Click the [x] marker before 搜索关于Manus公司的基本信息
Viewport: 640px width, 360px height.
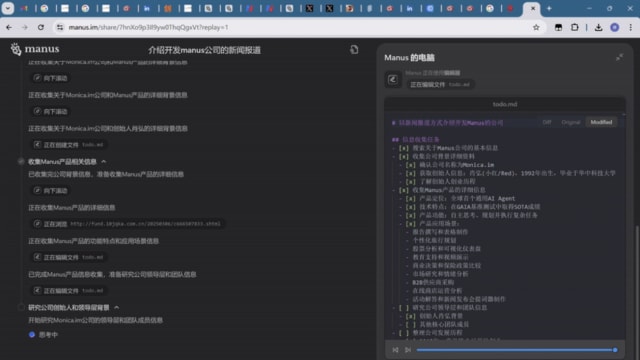[x=403, y=148]
